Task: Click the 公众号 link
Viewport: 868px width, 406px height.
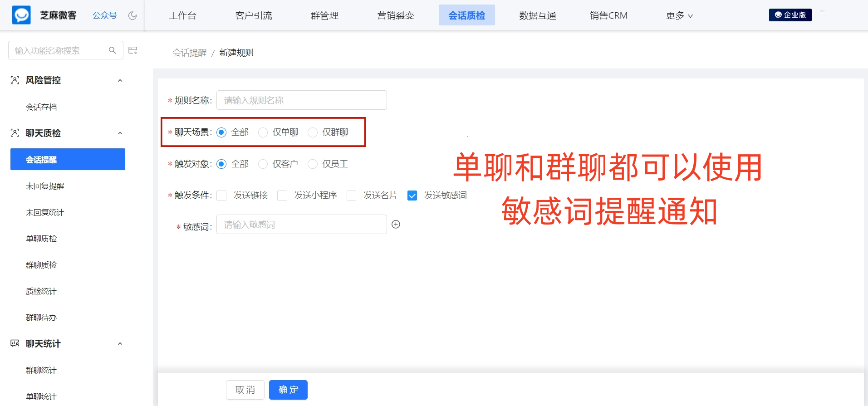Action: pyautogui.click(x=105, y=15)
